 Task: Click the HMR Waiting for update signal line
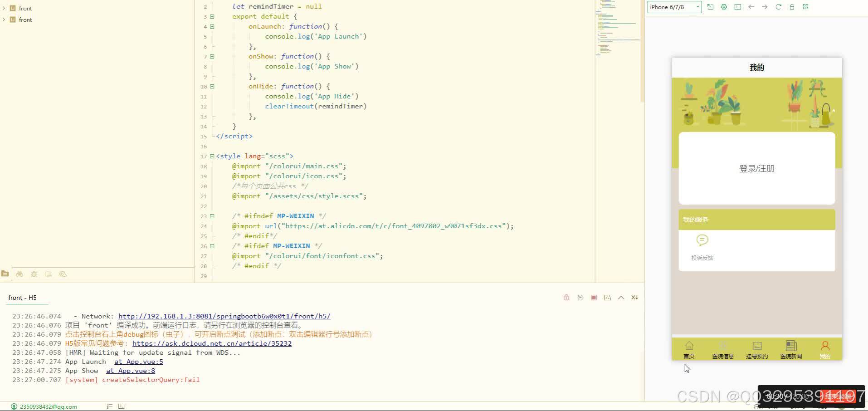coord(153,352)
